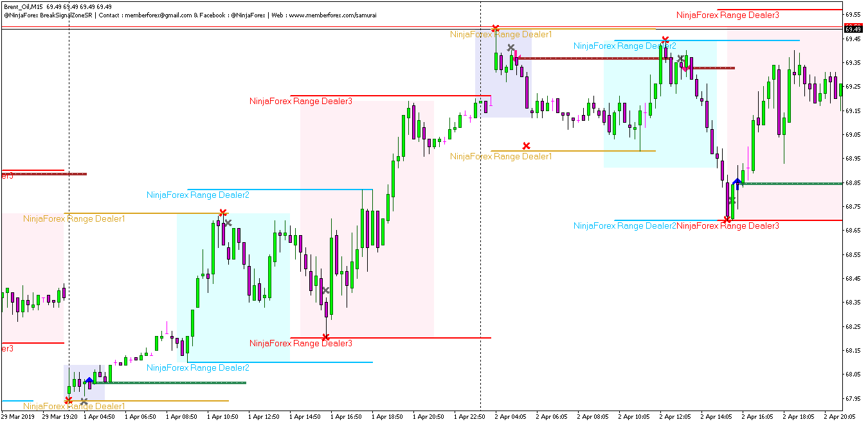Click the 69.55 price axis label
868x424 pixels.
pyautogui.click(x=853, y=14)
